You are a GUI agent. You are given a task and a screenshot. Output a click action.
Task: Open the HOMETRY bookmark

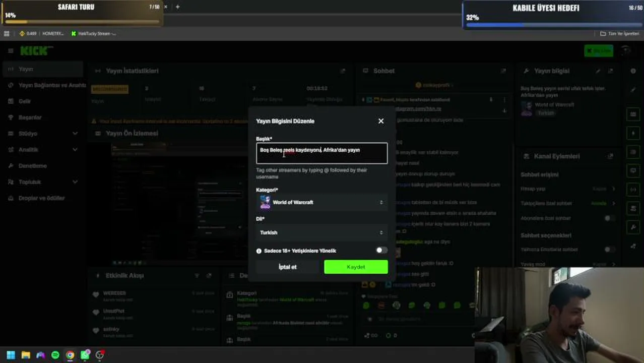point(52,34)
